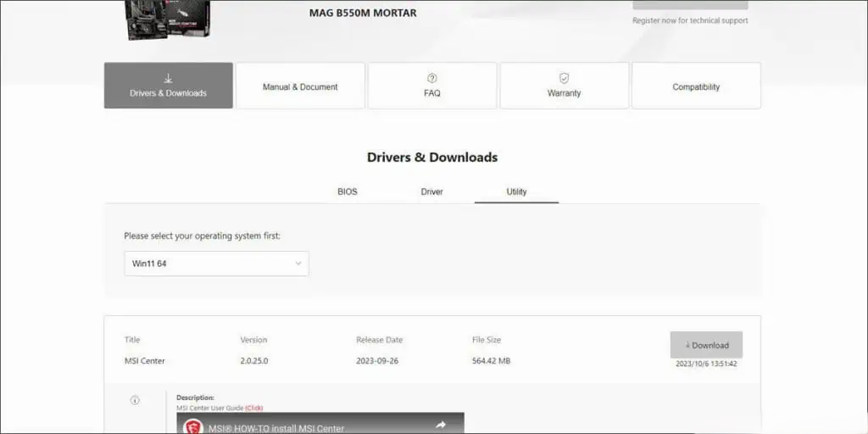The height and width of the screenshot is (434, 868).
Task: Open the FAQ tab
Action: [431, 86]
